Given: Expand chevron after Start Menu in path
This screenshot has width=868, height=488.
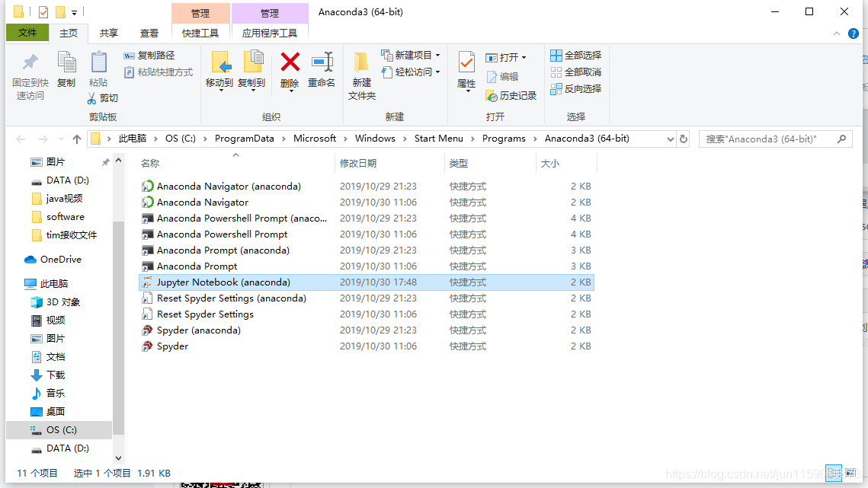Looking at the screenshot, I should click(472, 139).
